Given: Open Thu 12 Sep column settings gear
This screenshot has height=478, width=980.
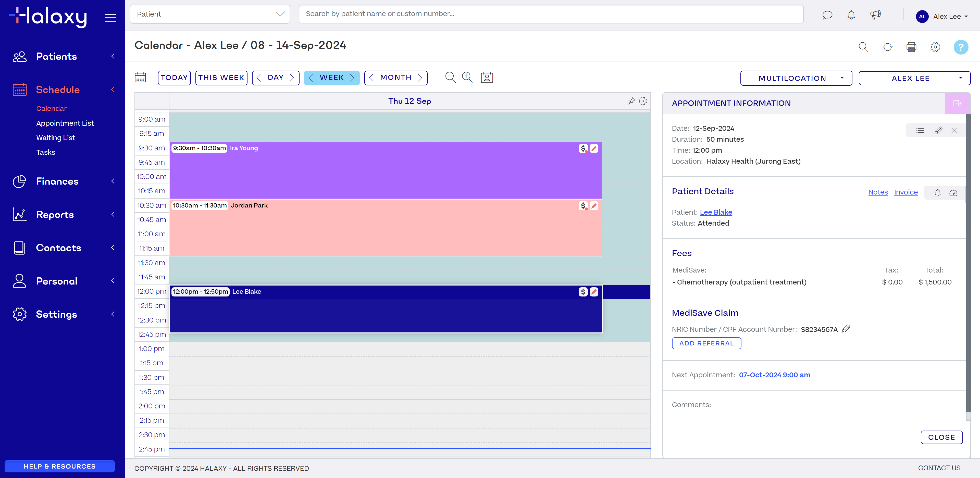Looking at the screenshot, I should pyautogui.click(x=642, y=101).
